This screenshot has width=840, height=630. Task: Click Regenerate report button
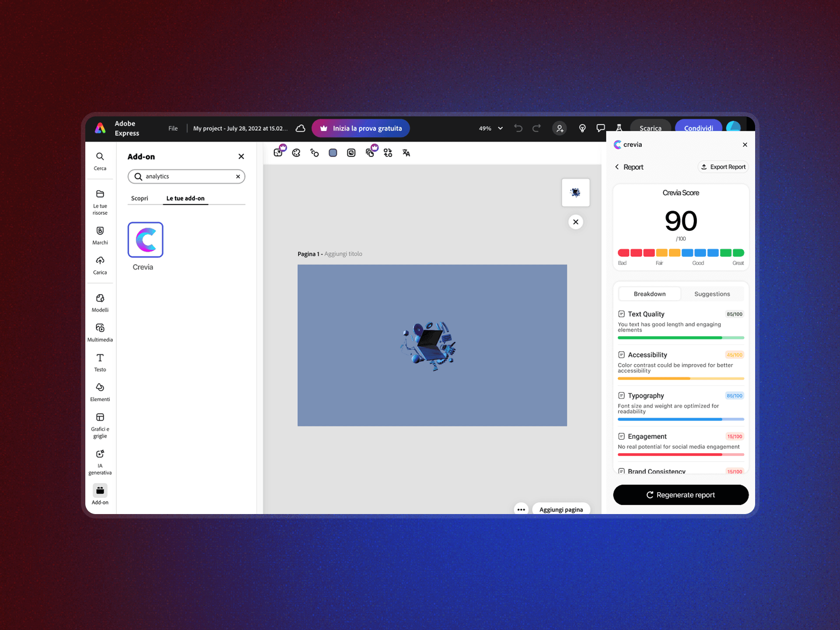681,495
